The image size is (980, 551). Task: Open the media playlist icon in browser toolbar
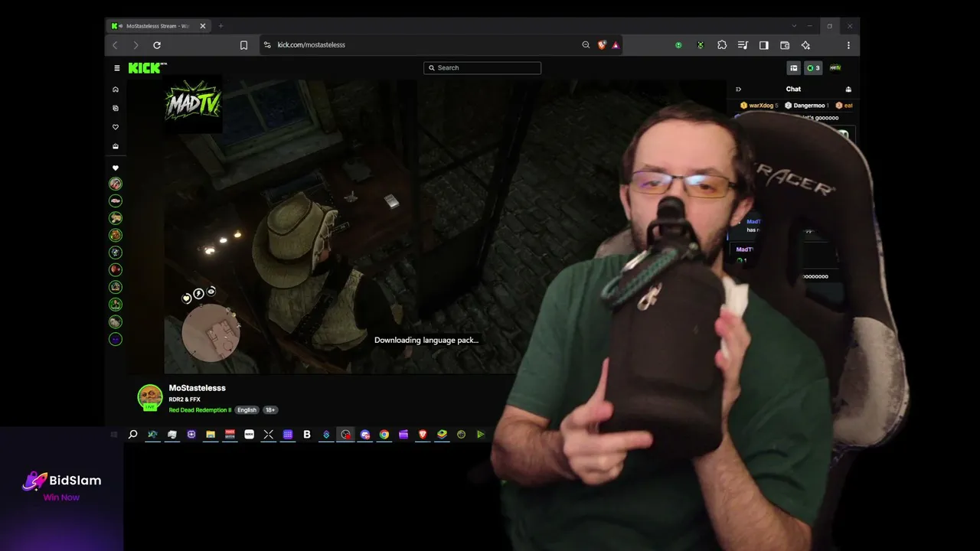(x=743, y=45)
